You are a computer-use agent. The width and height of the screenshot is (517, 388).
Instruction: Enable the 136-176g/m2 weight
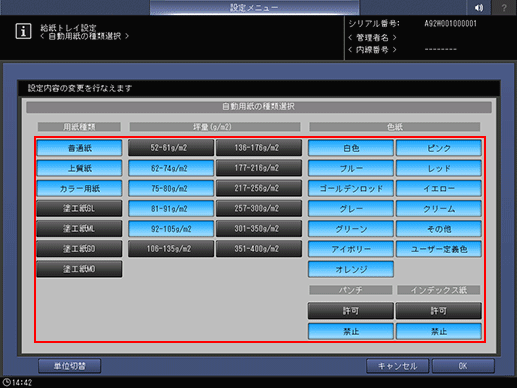click(x=259, y=148)
